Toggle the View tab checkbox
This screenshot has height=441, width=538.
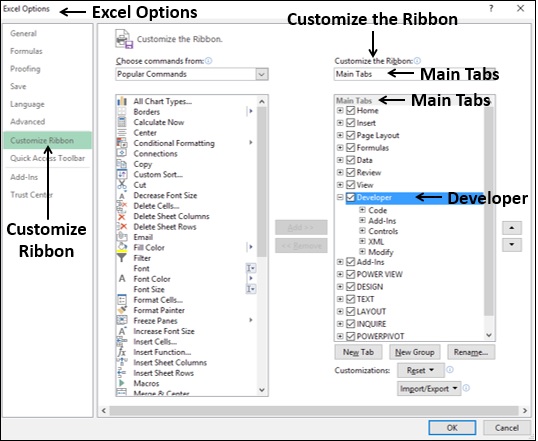(x=350, y=185)
